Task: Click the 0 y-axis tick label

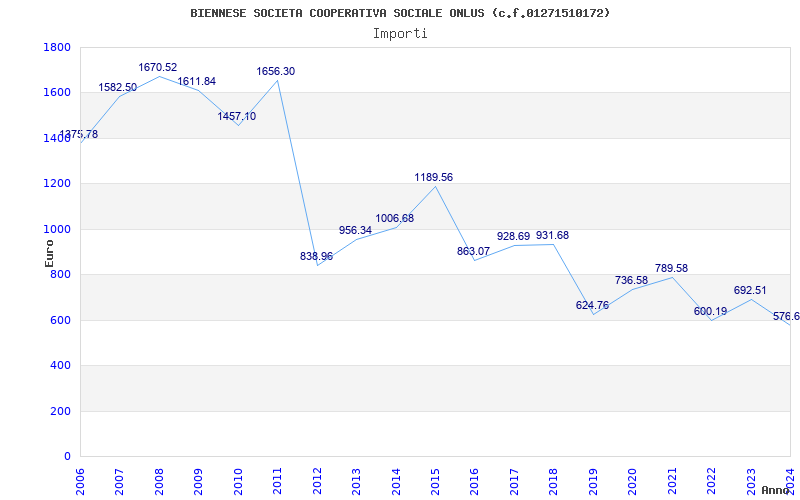Action: coord(67,457)
